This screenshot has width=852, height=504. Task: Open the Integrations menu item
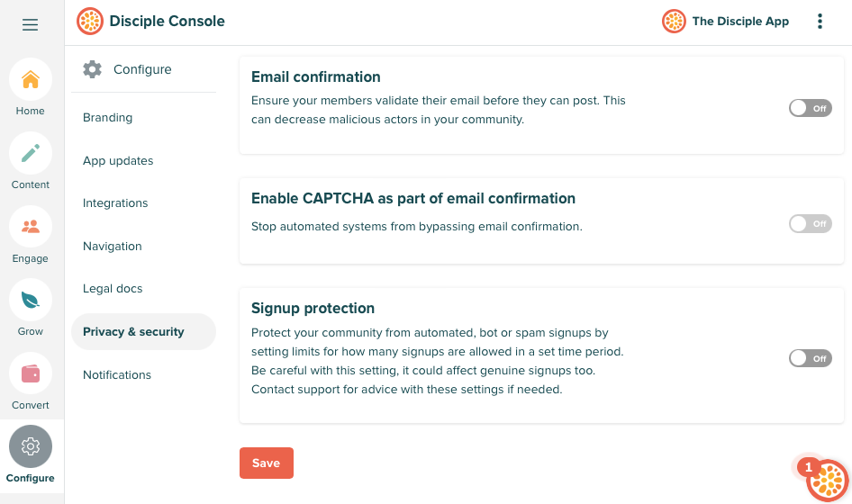115,203
